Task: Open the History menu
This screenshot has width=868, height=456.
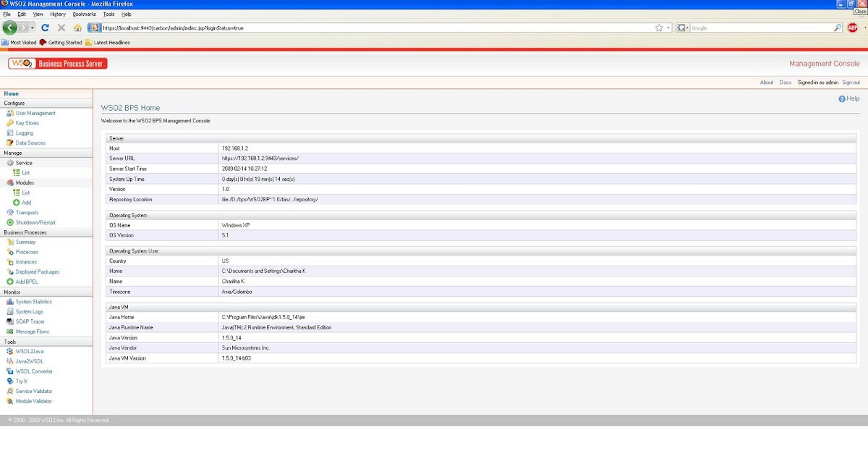Action: tap(58, 14)
